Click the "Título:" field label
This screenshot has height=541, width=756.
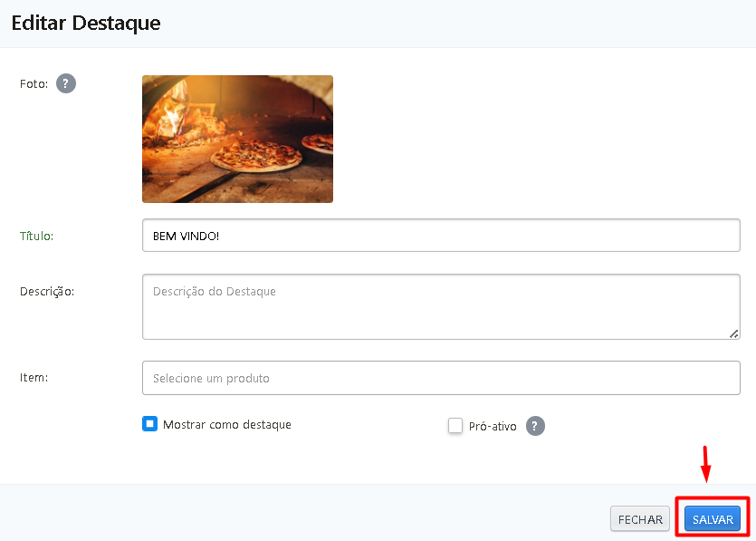click(37, 236)
